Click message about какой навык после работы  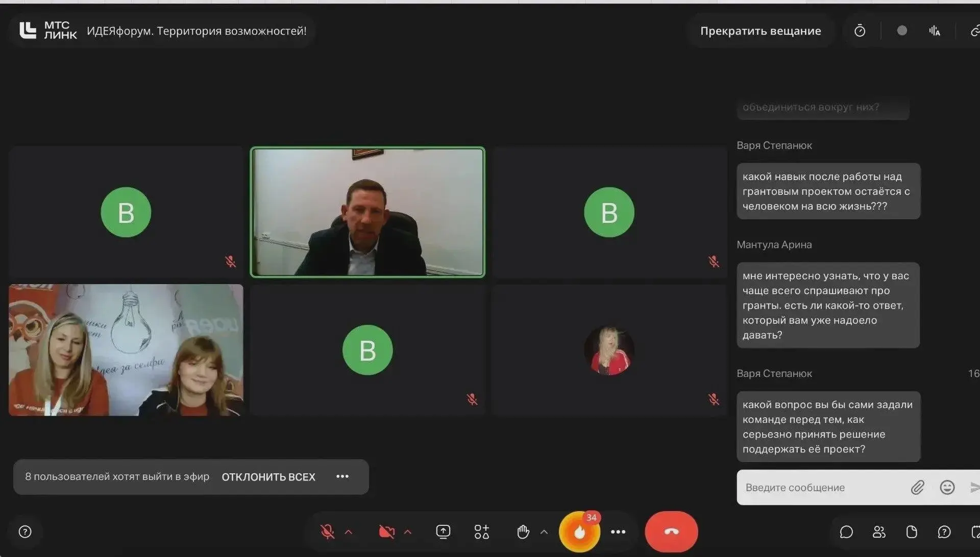click(828, 191)
